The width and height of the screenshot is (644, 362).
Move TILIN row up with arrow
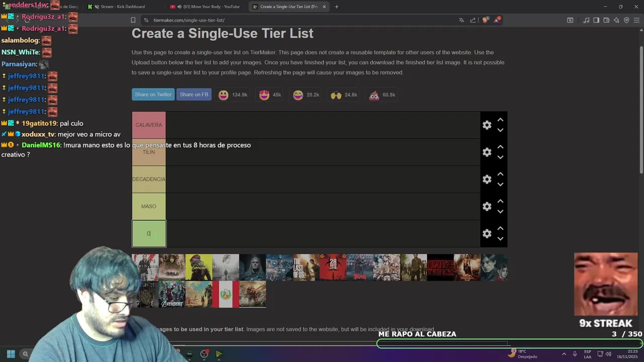(x=500, y=147)
